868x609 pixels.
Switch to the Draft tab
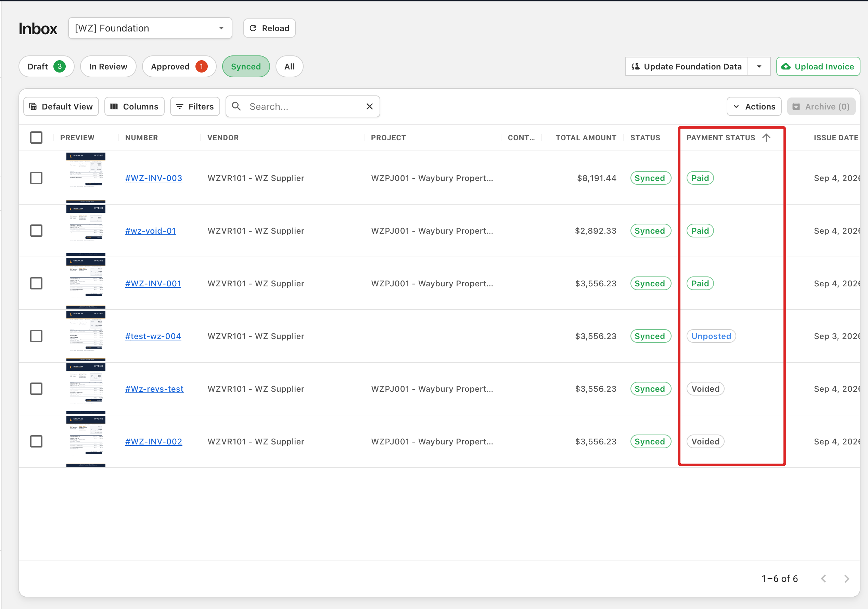click(x=47, y=66)
